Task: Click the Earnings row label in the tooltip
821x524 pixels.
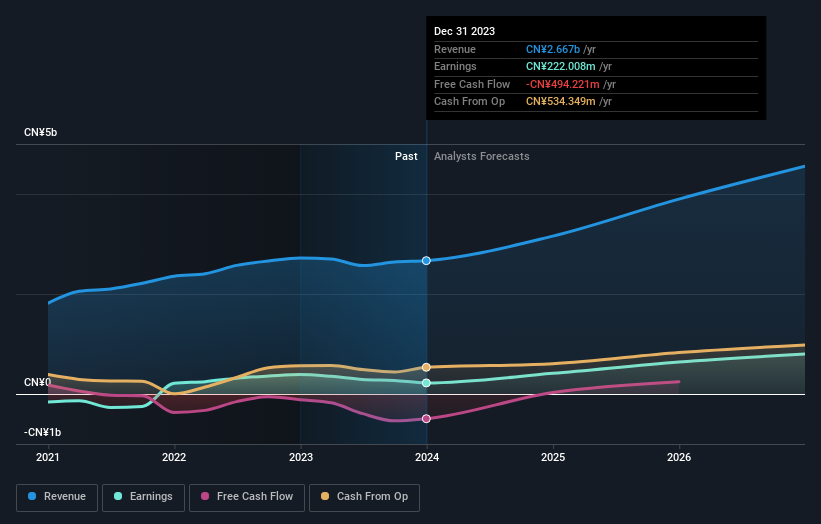Action: [456, 66]
